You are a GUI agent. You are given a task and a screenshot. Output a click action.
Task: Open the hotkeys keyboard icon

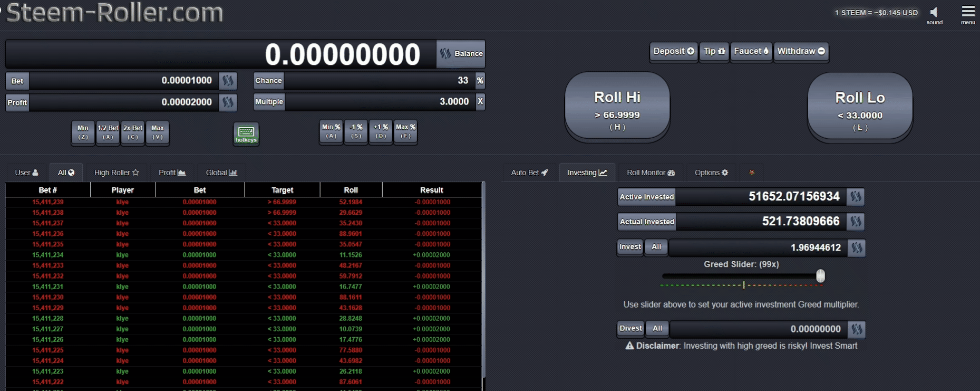pos(246,133)
